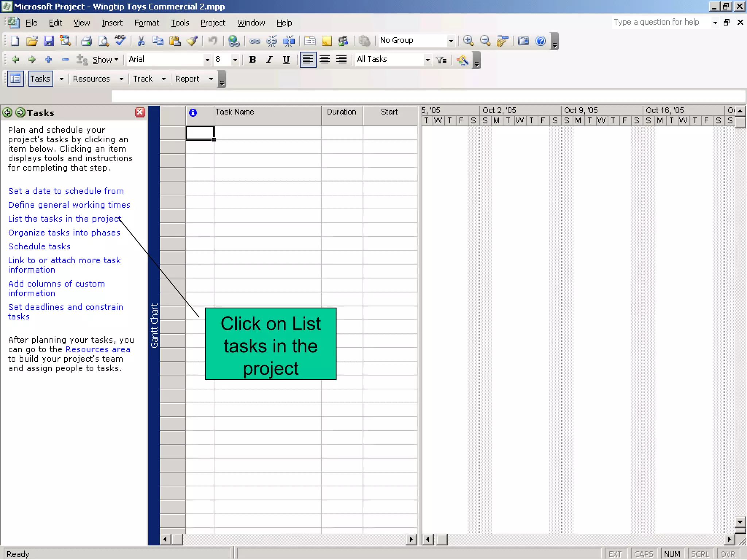Image resolution: width=747 pixels, height=560 pixels.
Task: Open the View menu
Action: click(x=82, y=23)
